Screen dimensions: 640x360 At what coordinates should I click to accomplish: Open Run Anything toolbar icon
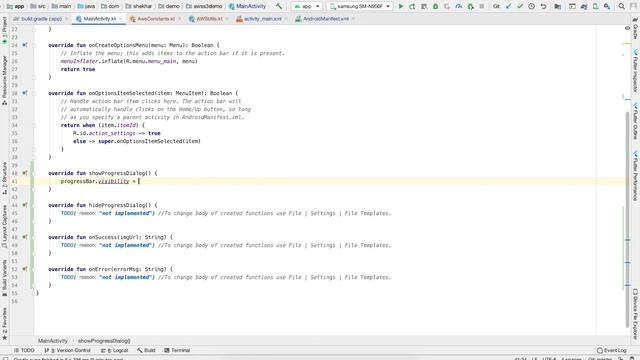[572, 6]
